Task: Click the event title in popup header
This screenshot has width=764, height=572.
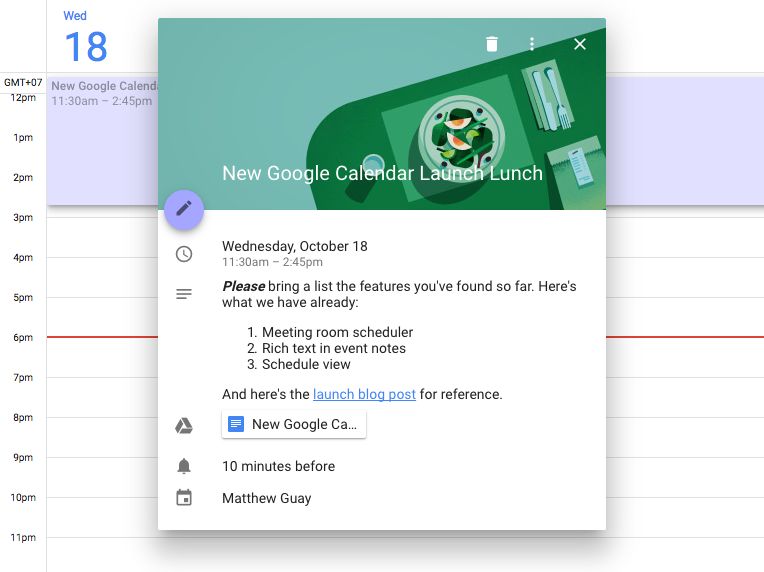Action: [382, 173]
